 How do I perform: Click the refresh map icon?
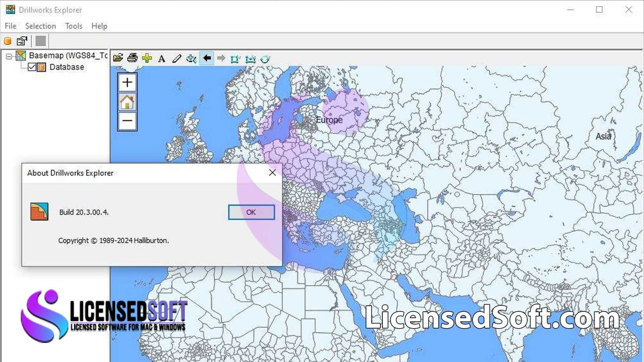pos(265,59)
